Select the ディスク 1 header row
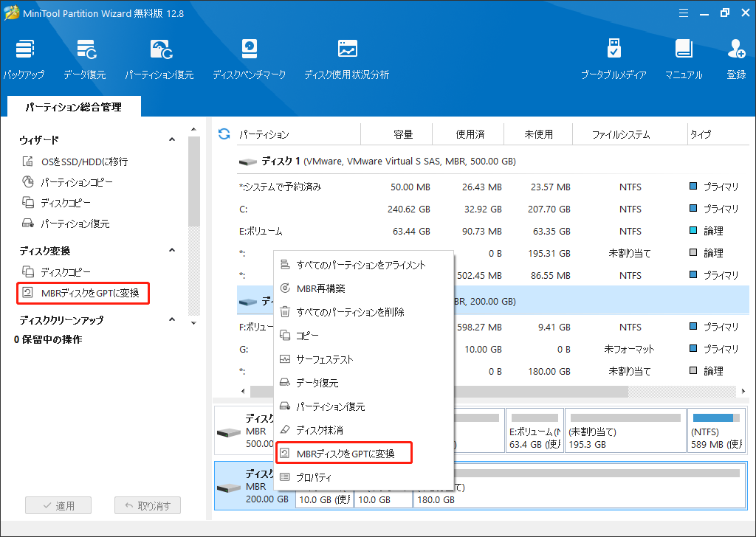This screenshot has height=537, width=756. coord(492,162)
